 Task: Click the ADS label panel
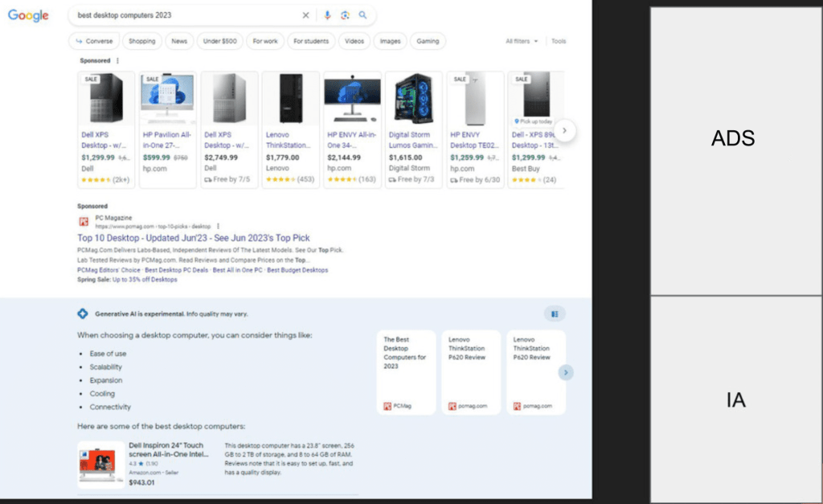coord(735,151)
